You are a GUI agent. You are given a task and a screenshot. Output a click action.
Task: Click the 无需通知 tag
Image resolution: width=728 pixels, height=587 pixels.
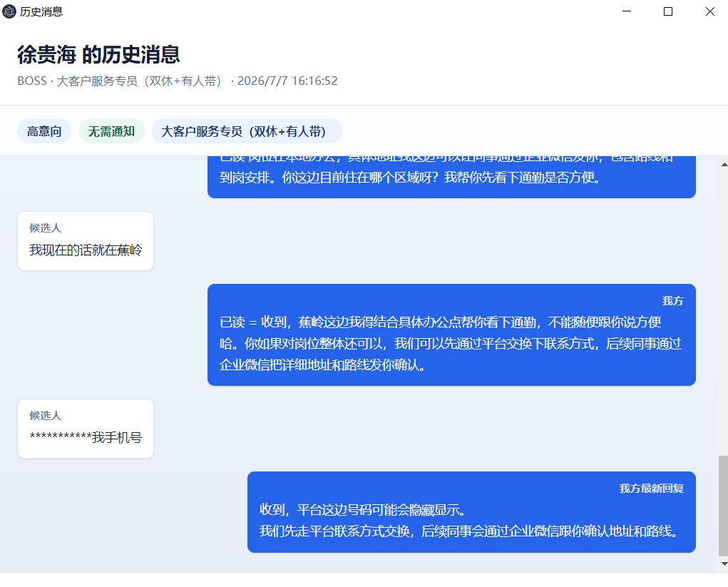click(x=111, y=131)
